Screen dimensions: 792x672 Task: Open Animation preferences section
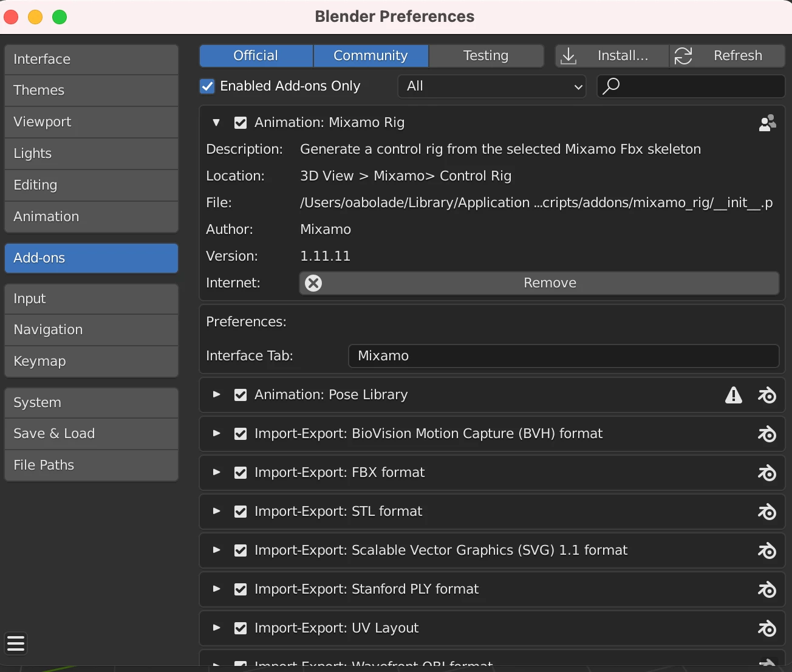pos(92,217)
